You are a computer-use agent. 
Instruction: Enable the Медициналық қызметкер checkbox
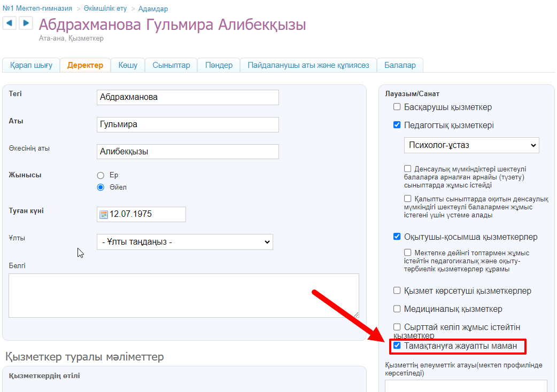coord(397,309)
